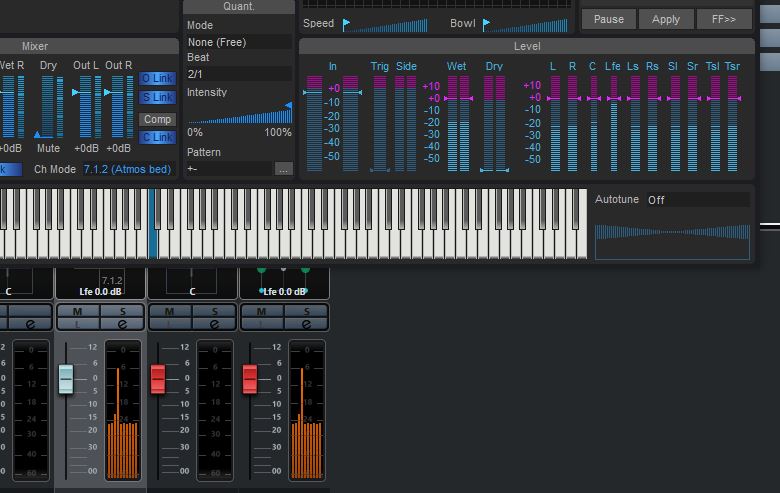
Task: Toggle the O Link button in the Mixer panel
Action: click(157, 79)
